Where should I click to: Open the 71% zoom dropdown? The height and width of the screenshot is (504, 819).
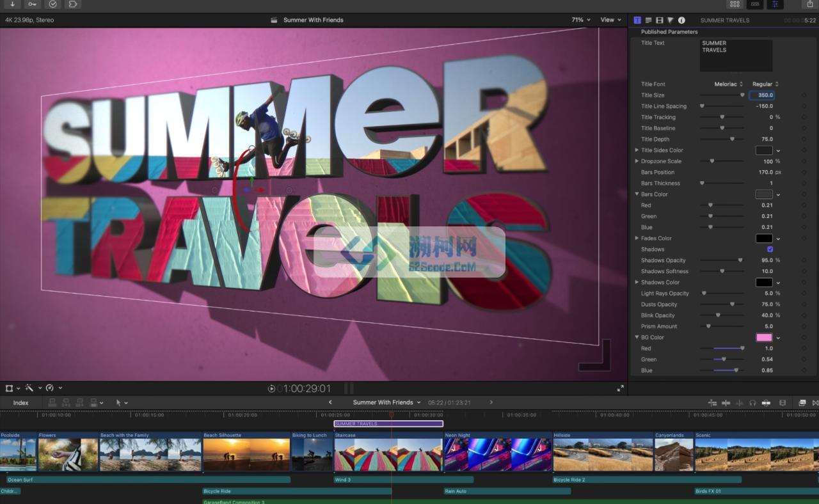(581, 20)
